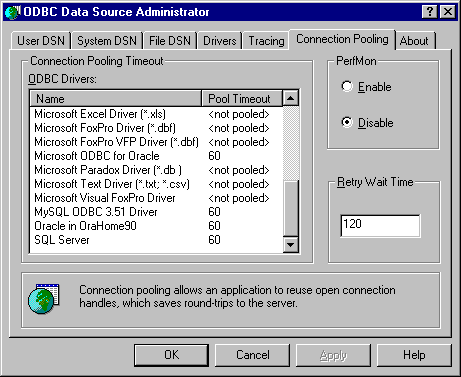Click the 60 timeout for Oracle in OraHome90
461x377 pixels.
point(214,226)
